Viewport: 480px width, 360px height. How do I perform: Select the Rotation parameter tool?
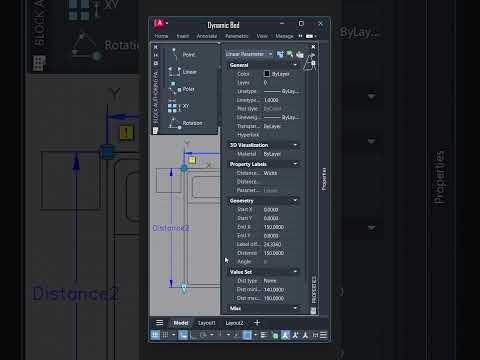click(x=186, y=123)
